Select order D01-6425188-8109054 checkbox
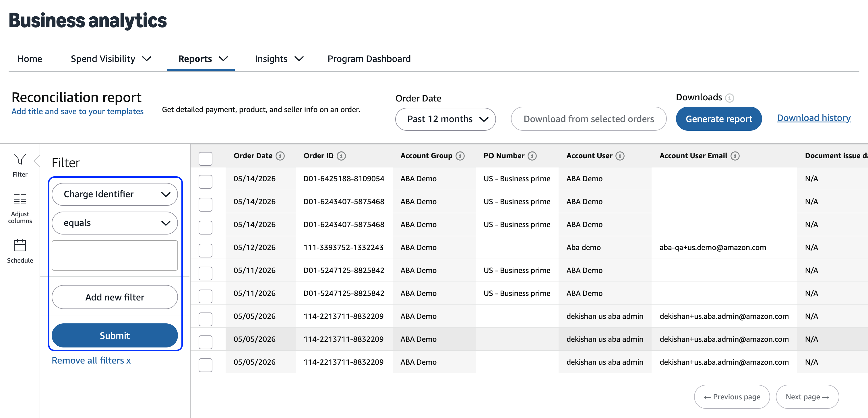Viewport: 868px width, 418px height. 205,181
